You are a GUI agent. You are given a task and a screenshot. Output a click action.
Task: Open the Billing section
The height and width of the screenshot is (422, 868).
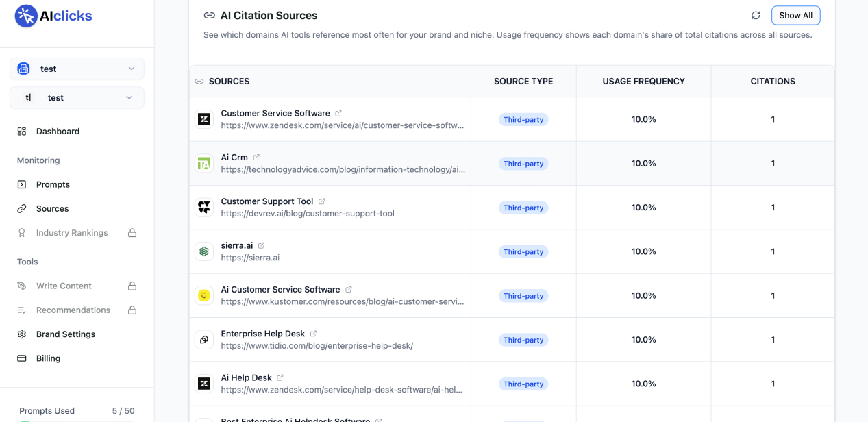point(48,358)
